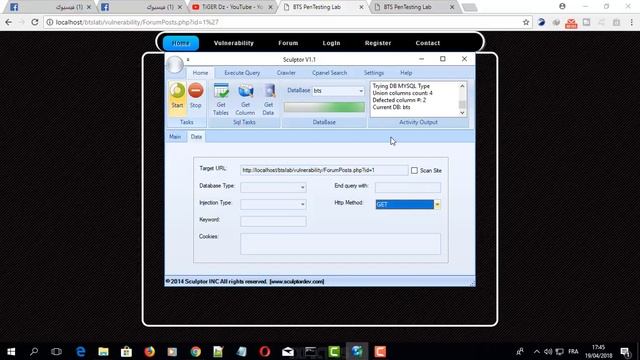
Task: Bookmark the page with star icon
Action: pyautogui.click(x=526, y=22)
